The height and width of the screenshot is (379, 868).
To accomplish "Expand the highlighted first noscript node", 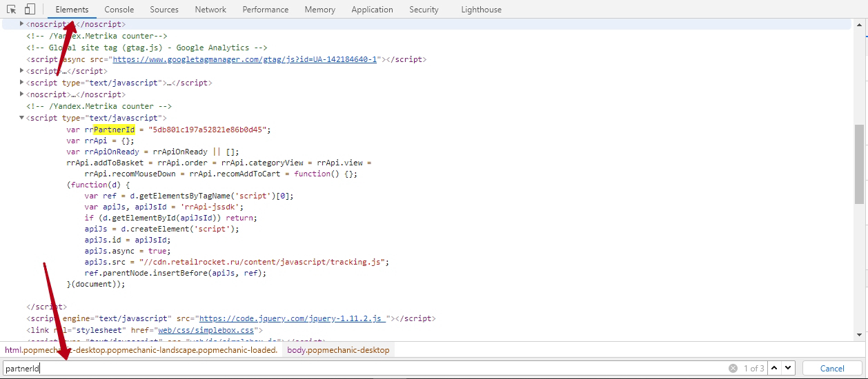I will pos(22,24).
